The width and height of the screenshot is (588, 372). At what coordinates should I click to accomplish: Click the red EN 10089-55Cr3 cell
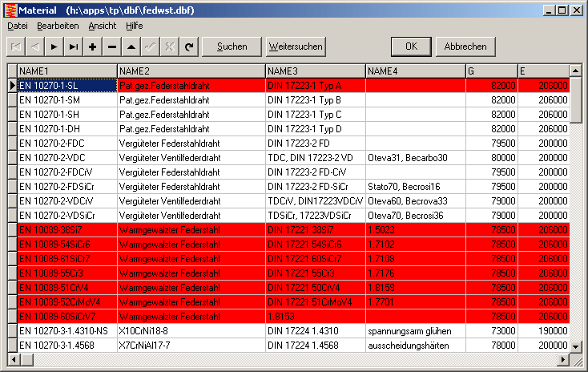tap(67, 273)
